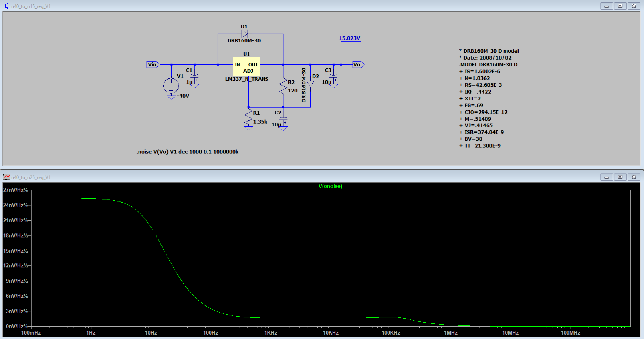
Task: Click the LM337_N_TRANS component label
Action: [x=247, y=79]
